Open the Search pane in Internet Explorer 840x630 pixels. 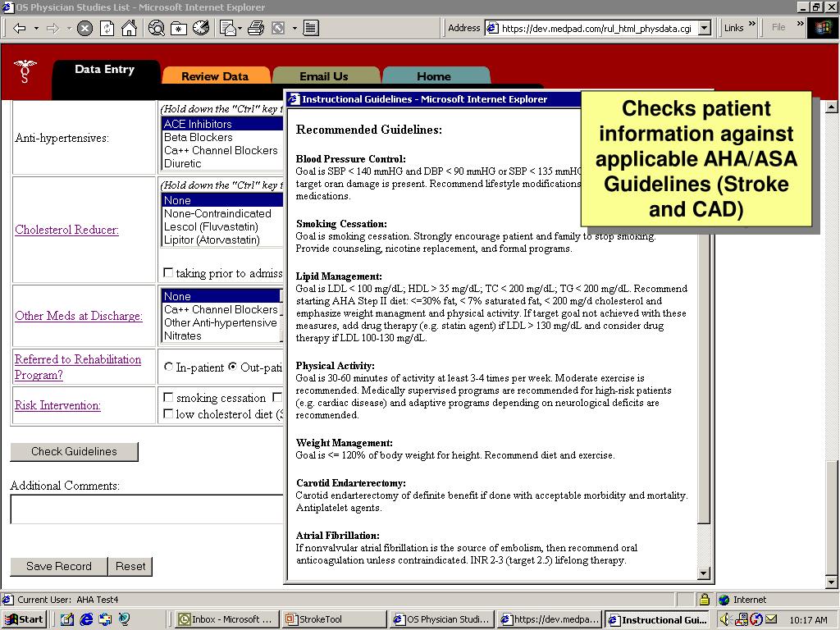point(157,28)
